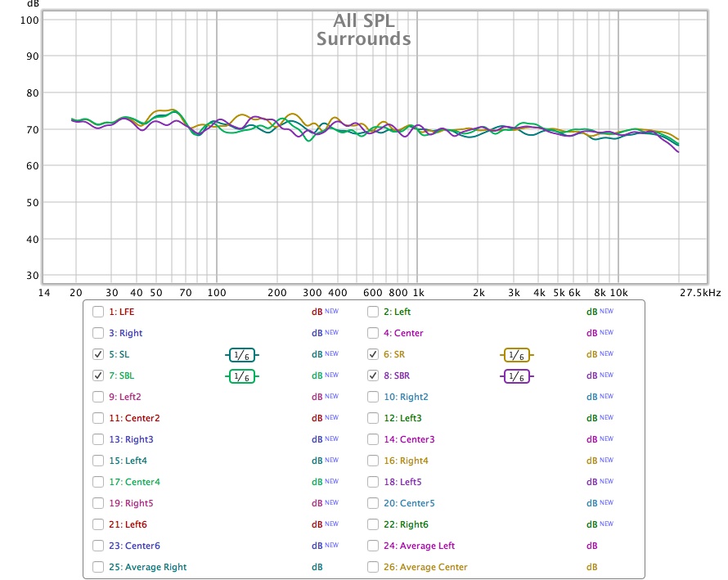Open the 1/6 smoothing badge for 5: SL
The height and width of the screenshot is (580, 728).
point(242,355)
